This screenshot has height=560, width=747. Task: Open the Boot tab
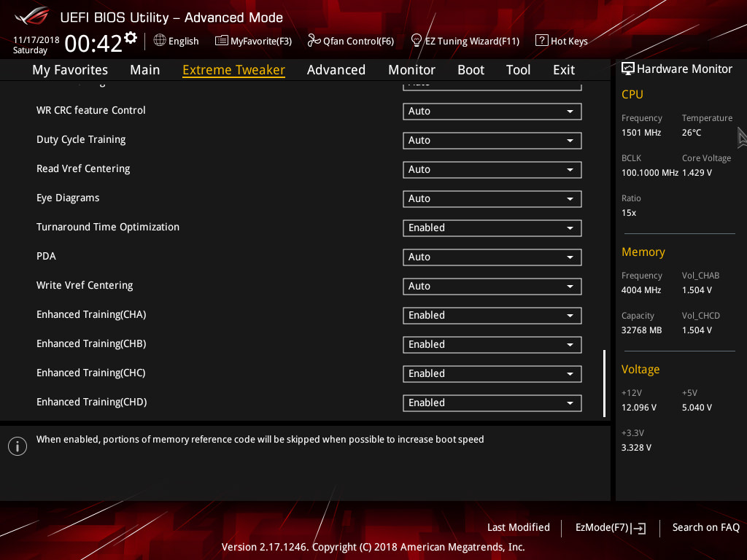471,70
